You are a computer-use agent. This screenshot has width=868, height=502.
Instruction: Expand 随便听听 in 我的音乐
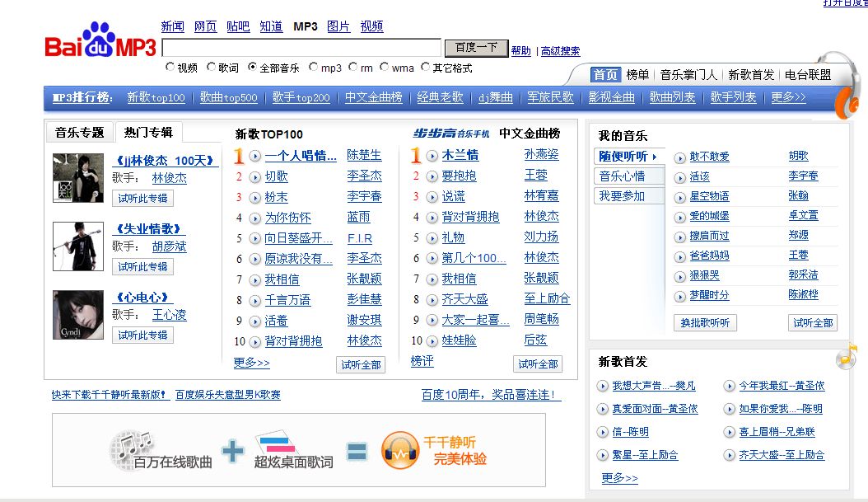pos(628,157)
